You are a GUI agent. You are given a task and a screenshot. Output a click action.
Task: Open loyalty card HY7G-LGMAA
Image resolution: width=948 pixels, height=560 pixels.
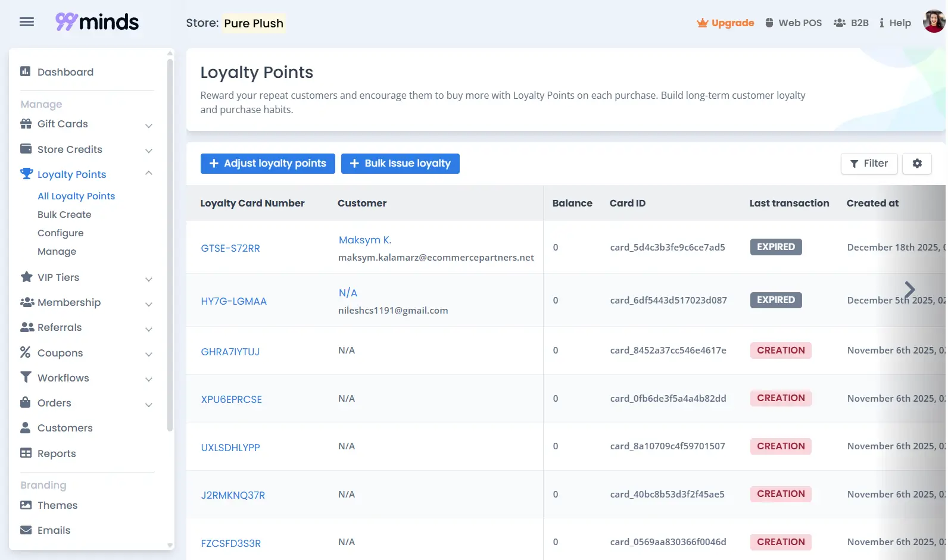point(233,301)
